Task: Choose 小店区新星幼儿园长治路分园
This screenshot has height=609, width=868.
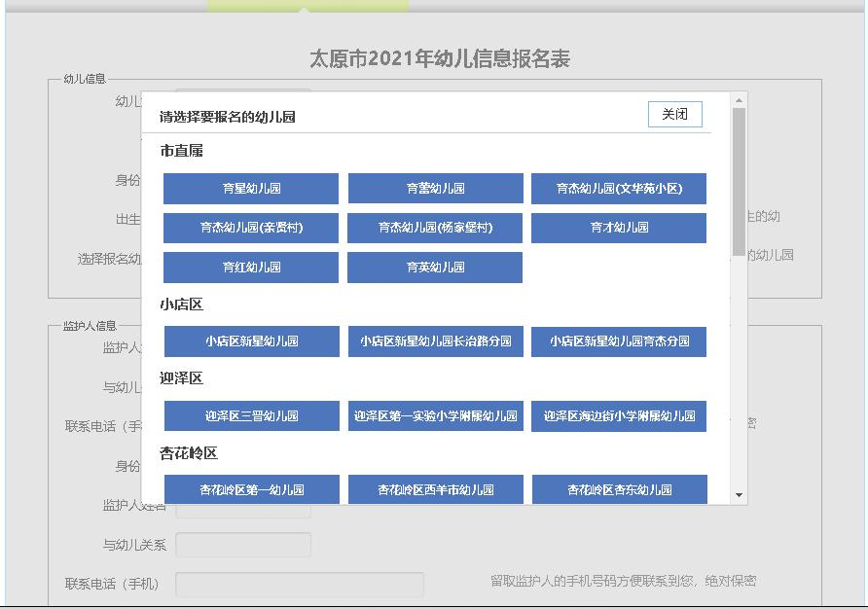Action: (x=434, y=341)
